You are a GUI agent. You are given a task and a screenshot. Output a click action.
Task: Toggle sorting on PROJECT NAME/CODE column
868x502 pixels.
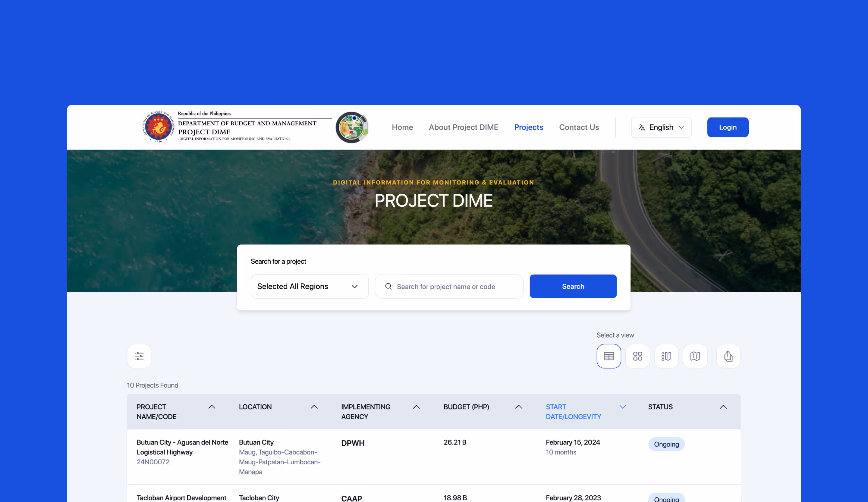click(x=212, y=406)
